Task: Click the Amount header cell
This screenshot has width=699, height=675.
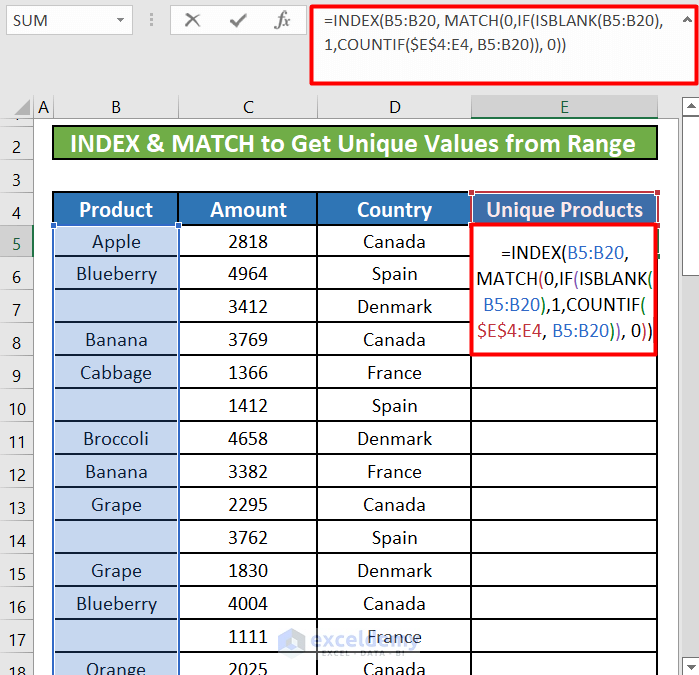Action: pyautogui.click(x=248, y=210)
